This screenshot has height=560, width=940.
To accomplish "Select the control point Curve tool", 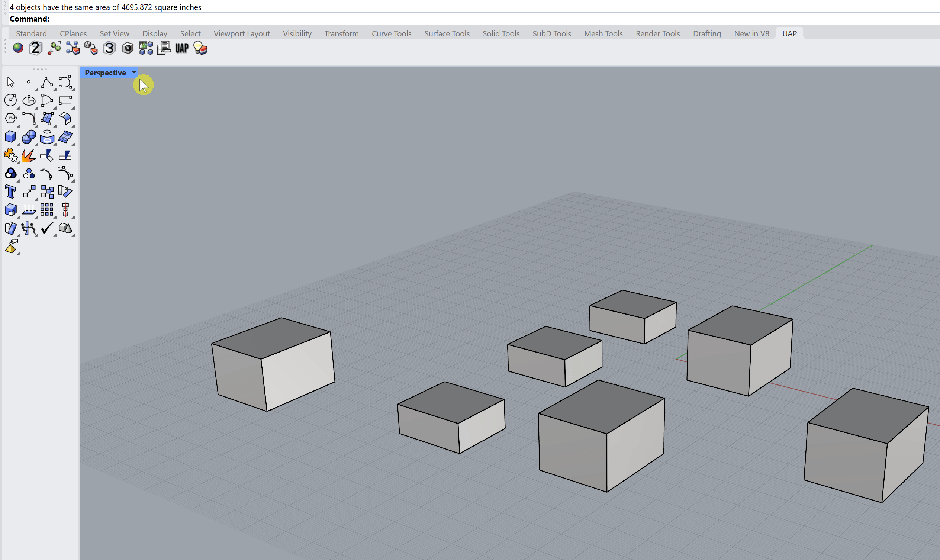I will tap(65, 82).
